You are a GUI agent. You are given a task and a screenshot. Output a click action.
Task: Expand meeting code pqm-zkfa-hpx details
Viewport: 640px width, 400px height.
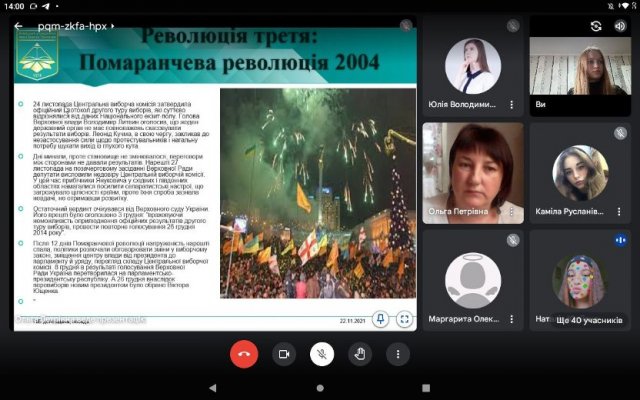[76, 26]
